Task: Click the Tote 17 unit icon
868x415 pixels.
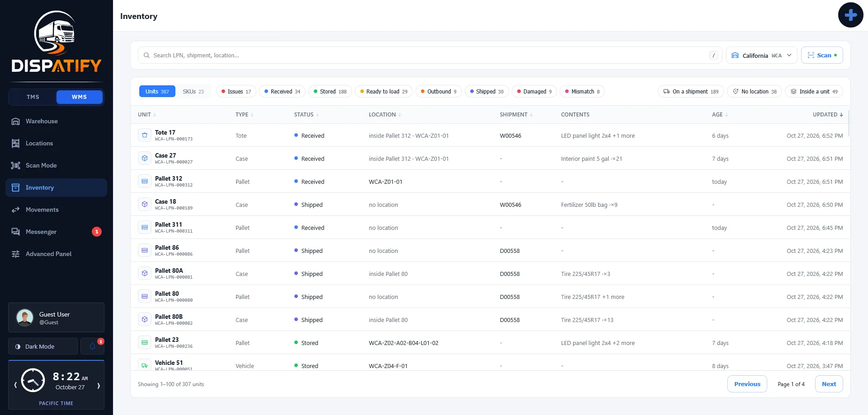Action: point(145,135)
